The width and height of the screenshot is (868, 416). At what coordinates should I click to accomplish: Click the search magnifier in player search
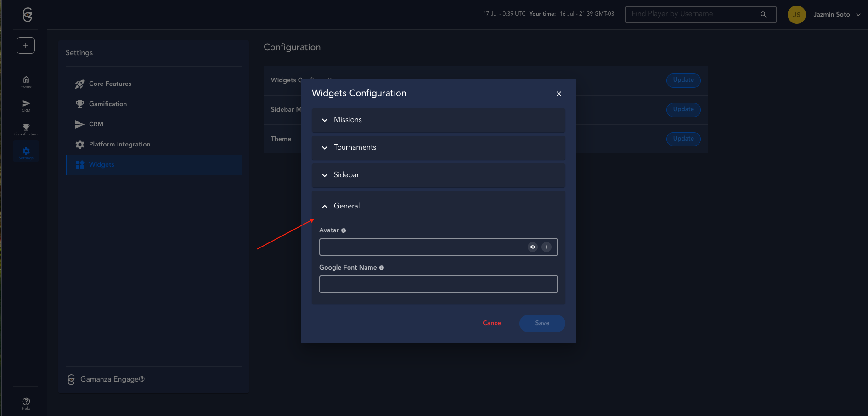[x=763, y=15]
